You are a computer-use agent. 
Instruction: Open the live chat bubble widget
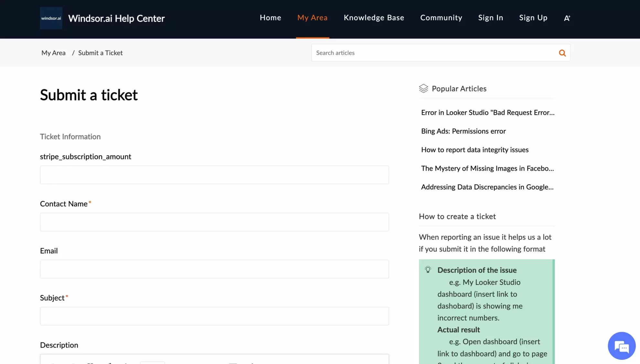pos(621,346)
